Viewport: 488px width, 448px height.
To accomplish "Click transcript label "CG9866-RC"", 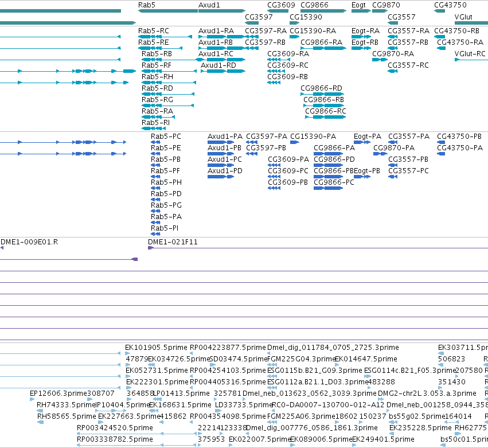I will [326, 111].
